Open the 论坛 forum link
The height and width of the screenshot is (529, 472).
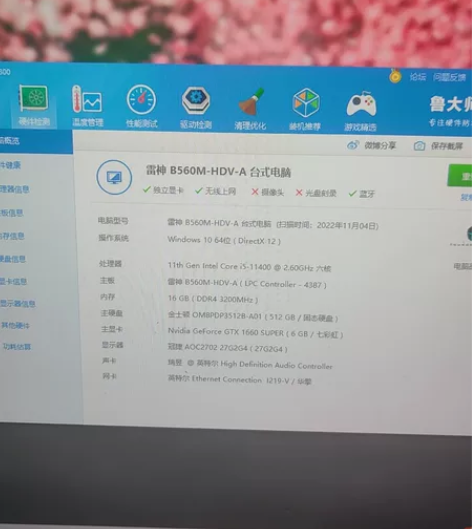pos(417,77)
